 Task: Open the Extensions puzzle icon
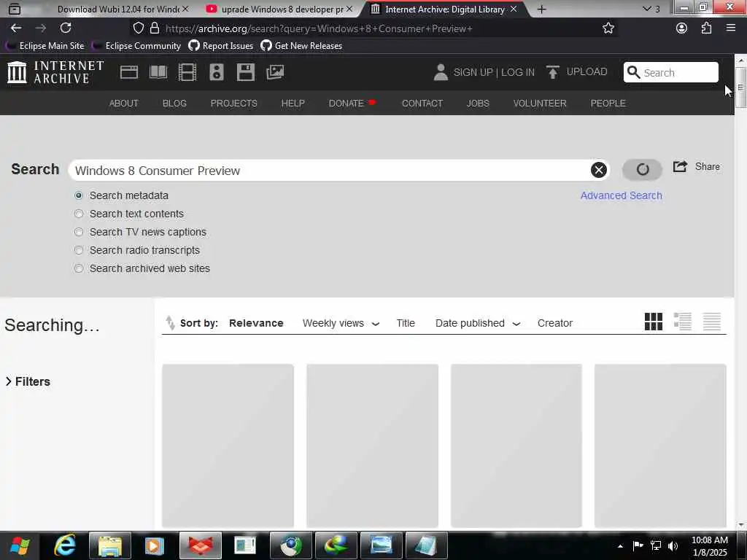click(706, 28)
